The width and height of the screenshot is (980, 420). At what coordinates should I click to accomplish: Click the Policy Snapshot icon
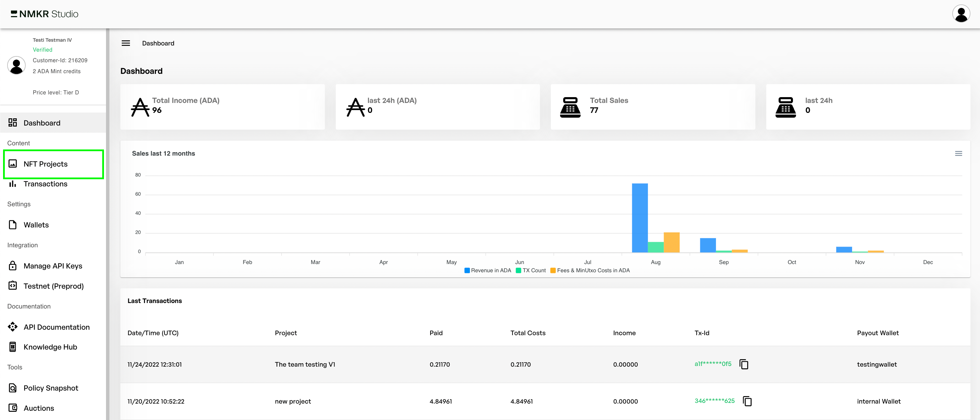coord(13,388)
